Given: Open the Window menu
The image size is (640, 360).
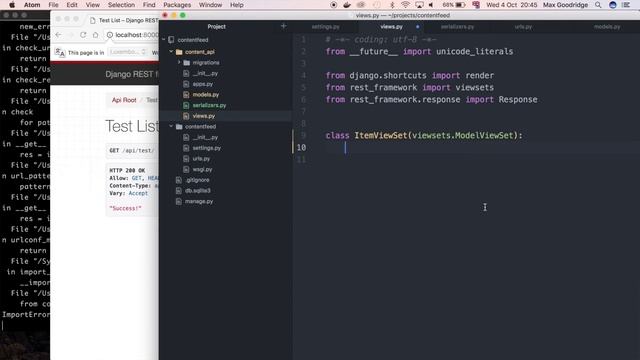Looking at the screenshot, I should pyautogui.click(x=210, y=5).
